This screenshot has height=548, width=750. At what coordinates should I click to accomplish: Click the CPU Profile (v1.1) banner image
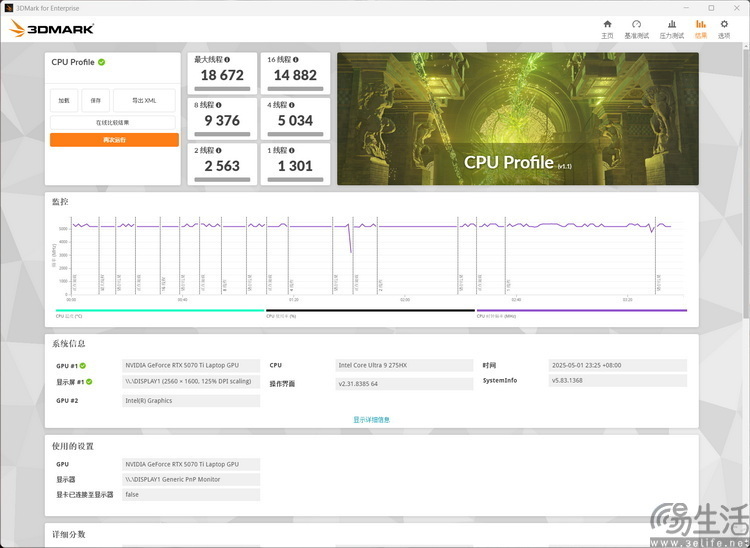pos(518,119)
